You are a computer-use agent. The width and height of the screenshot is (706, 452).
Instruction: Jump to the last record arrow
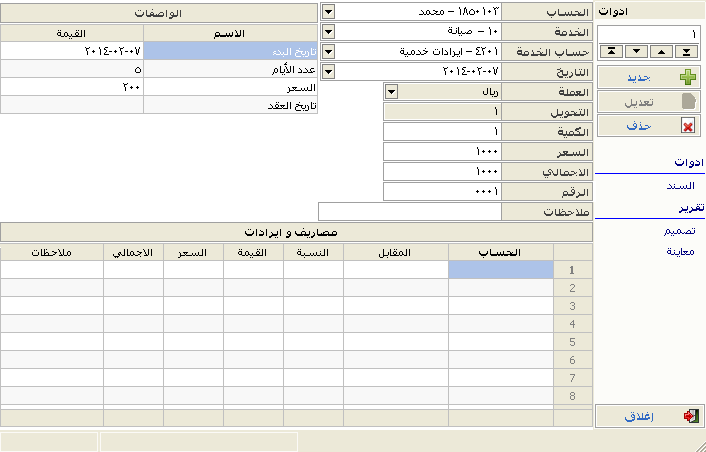coord(685,51)
